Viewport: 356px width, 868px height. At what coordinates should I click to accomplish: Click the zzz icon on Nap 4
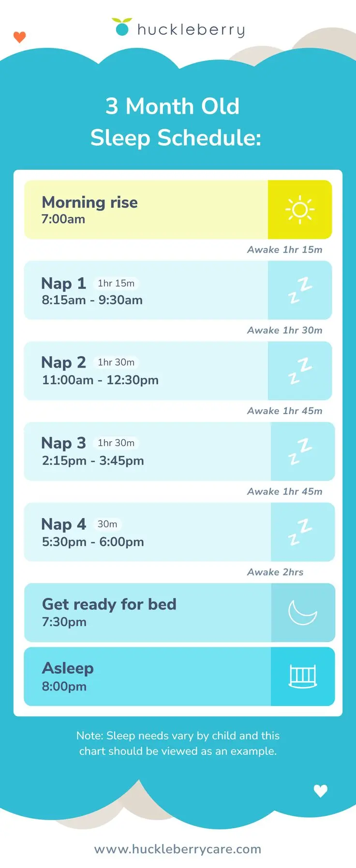tap(300, 532)
